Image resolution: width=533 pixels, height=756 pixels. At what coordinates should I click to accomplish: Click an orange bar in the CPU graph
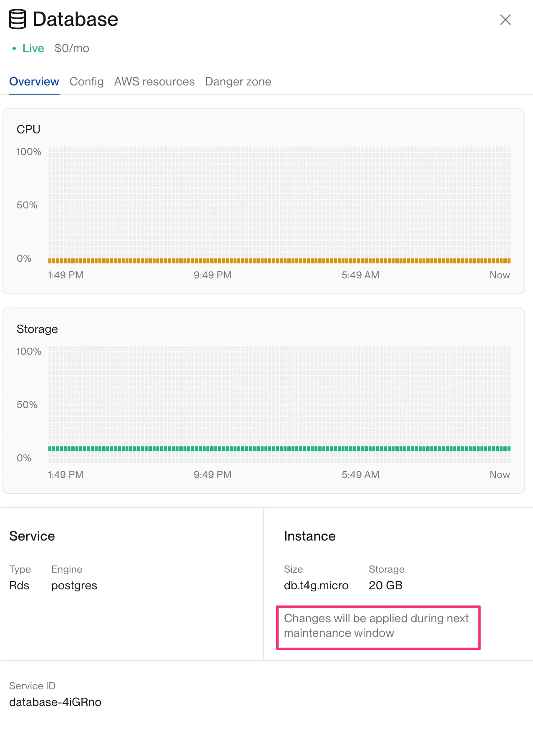point(250,260)
